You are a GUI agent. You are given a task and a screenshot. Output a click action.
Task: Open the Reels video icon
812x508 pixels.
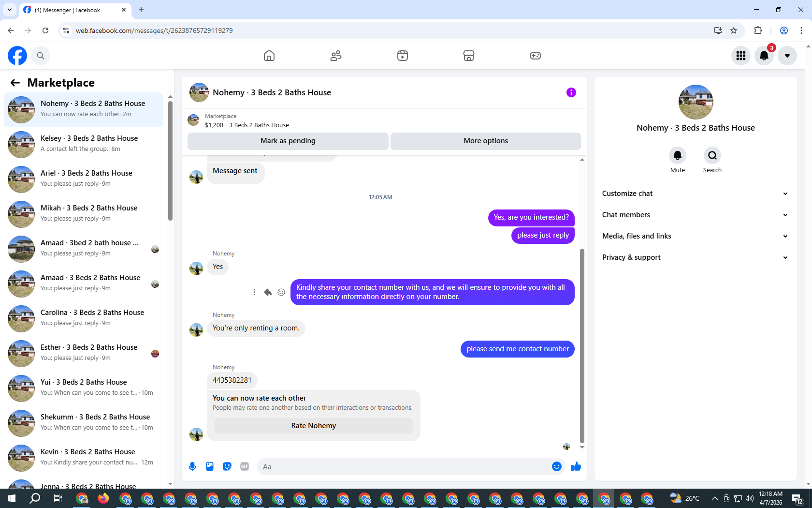pos(403,56)
